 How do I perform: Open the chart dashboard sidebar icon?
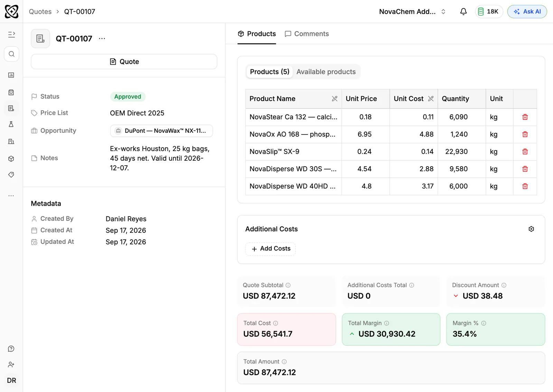click(x=11, y=75)
